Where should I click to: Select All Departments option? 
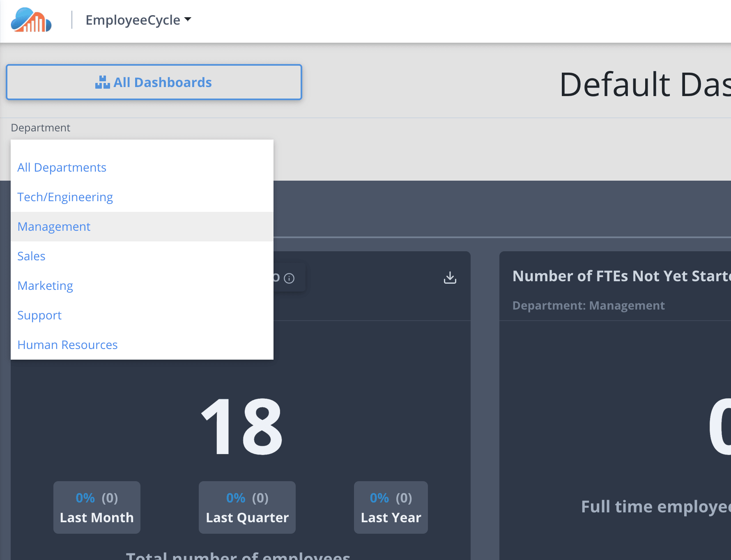click(x=62, y=168)
